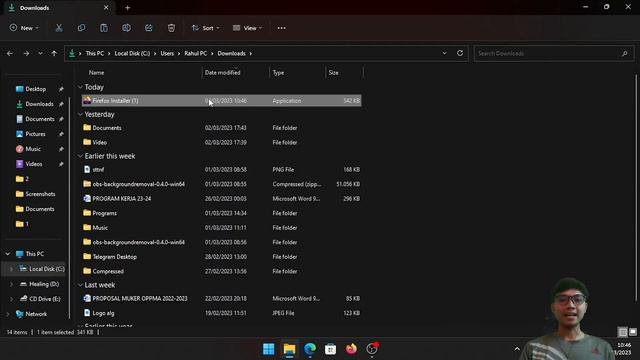Expand Healing (D:) tree node
The height and width of the screenshot is (360, 640).
pos(11,284)
